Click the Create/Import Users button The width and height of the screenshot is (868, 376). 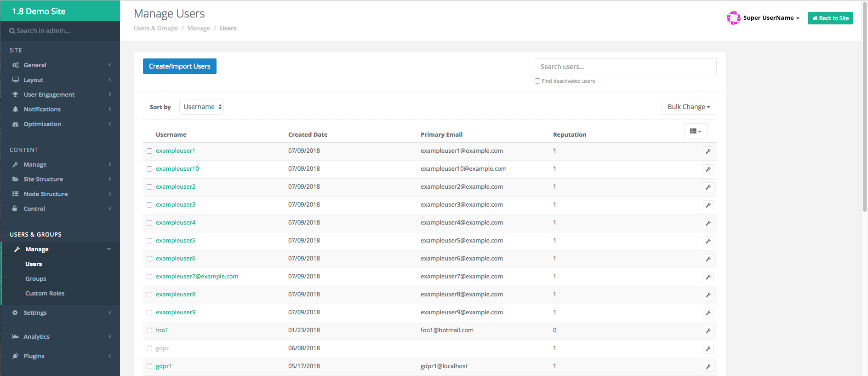[180, 66]
